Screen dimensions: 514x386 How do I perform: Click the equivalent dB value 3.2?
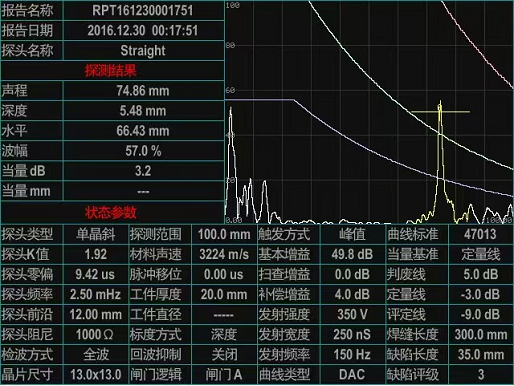click(x=143, y=171)
